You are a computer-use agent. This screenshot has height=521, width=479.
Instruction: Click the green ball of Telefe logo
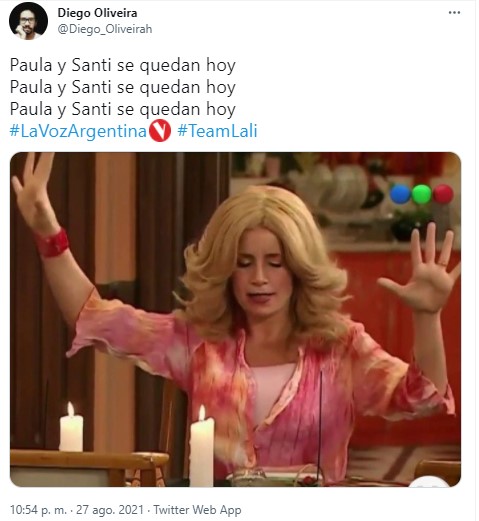(421, 194)
